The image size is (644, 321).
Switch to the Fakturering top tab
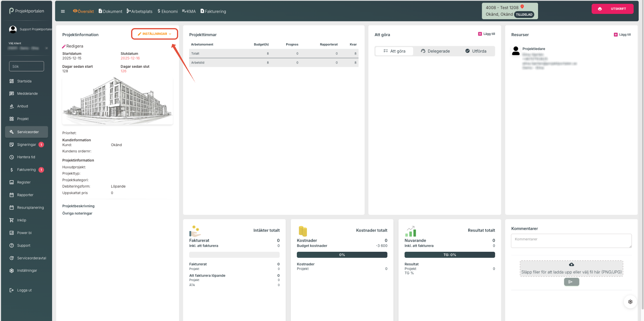[x=213, y=11]
